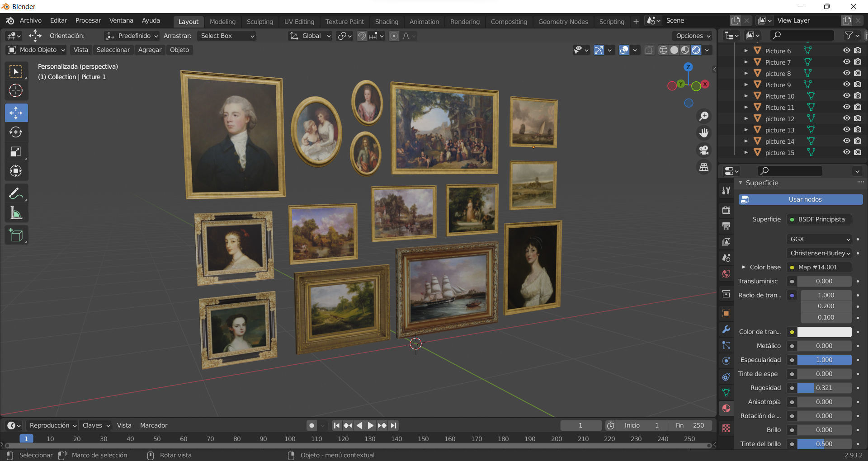Open the Opciones dropdown
868x461 pixels.
coord(693,36)
